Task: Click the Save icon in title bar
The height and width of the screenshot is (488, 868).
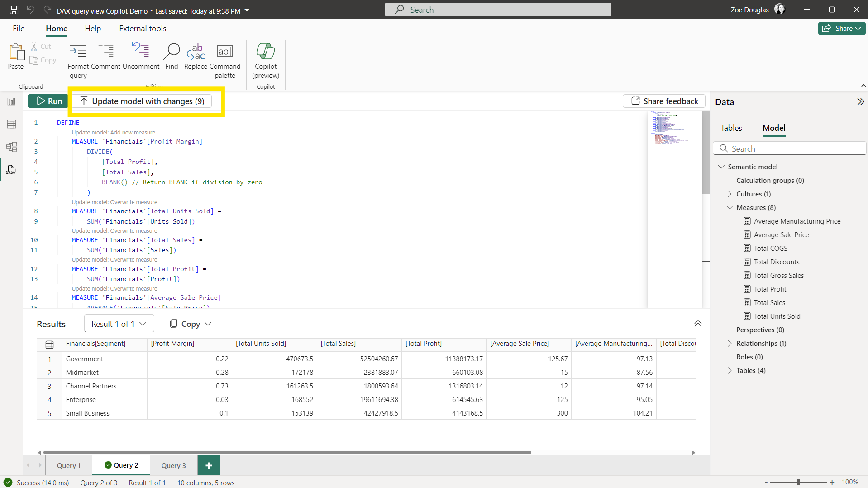Action: [14, 10]
